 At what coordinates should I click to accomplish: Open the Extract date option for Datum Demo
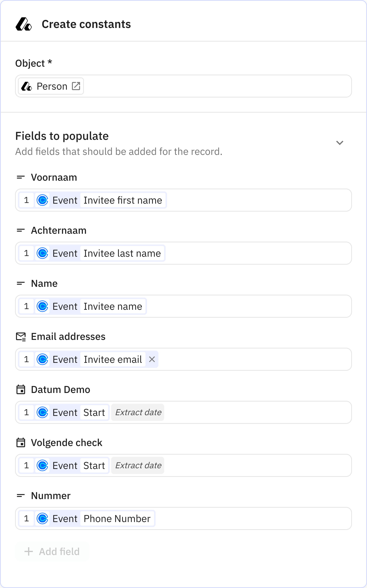pos(137,412)
